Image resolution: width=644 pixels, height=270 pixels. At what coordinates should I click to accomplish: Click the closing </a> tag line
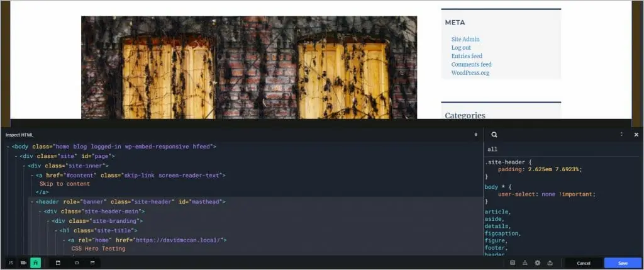click(x=42, y=192)
